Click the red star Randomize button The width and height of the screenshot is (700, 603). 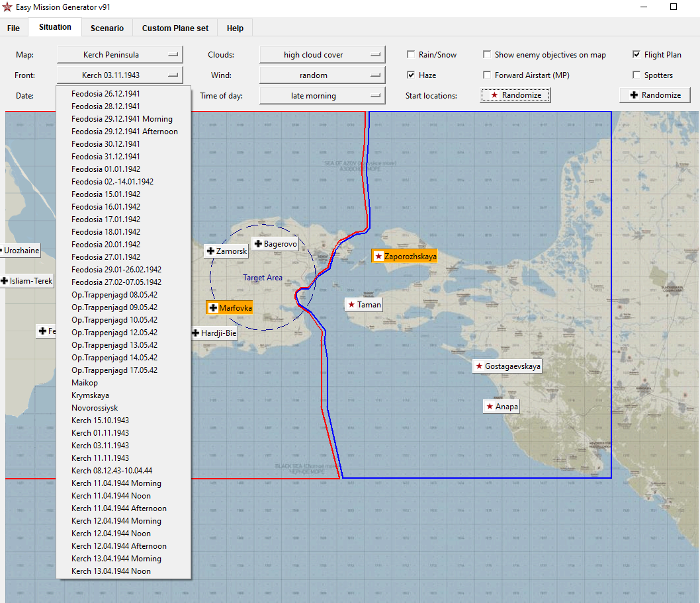pyautogui.click(x=515, y=95)
